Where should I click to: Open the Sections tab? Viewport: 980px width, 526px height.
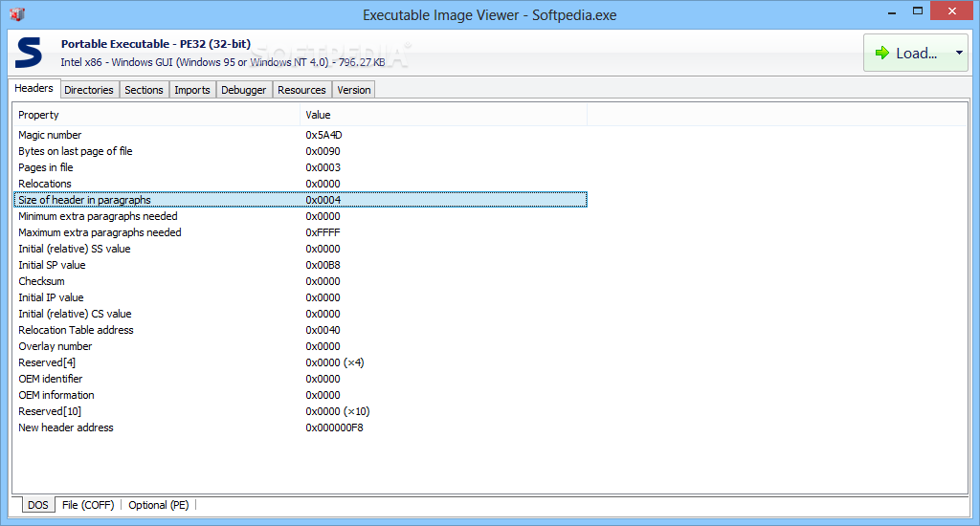tap(144, 90)
